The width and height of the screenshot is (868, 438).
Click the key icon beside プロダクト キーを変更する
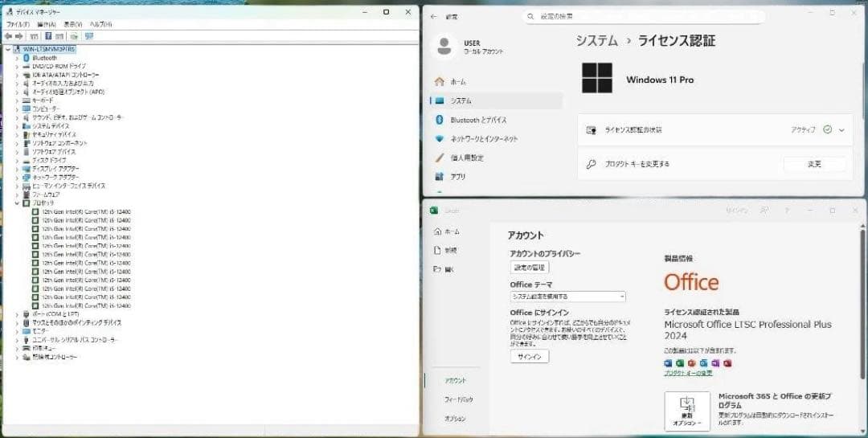592,164
